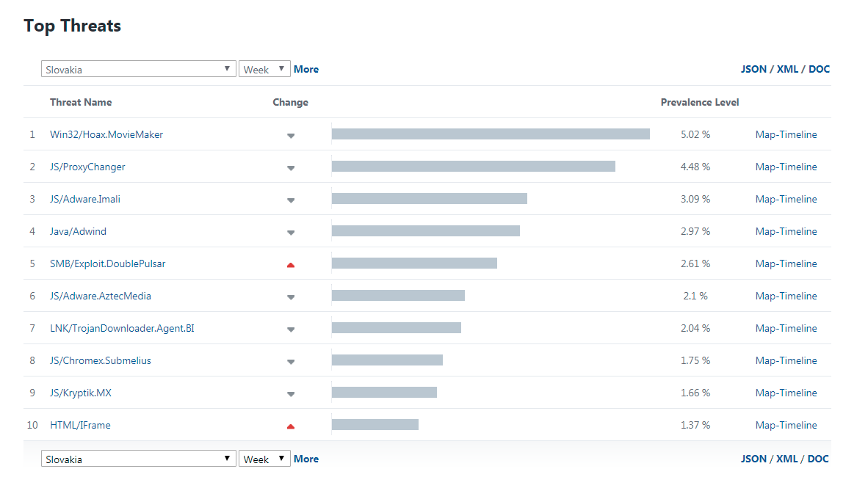Click the prevalence bar for Win32/Hoax.MovieMaker
This screenshot has width=868, height=502.
[x=491, y=134]
